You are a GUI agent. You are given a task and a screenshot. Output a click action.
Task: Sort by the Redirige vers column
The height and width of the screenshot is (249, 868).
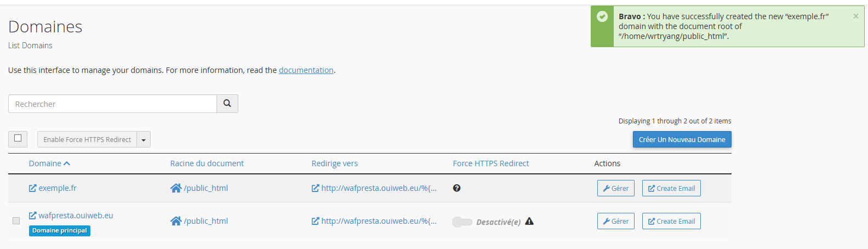click(334, 163)
